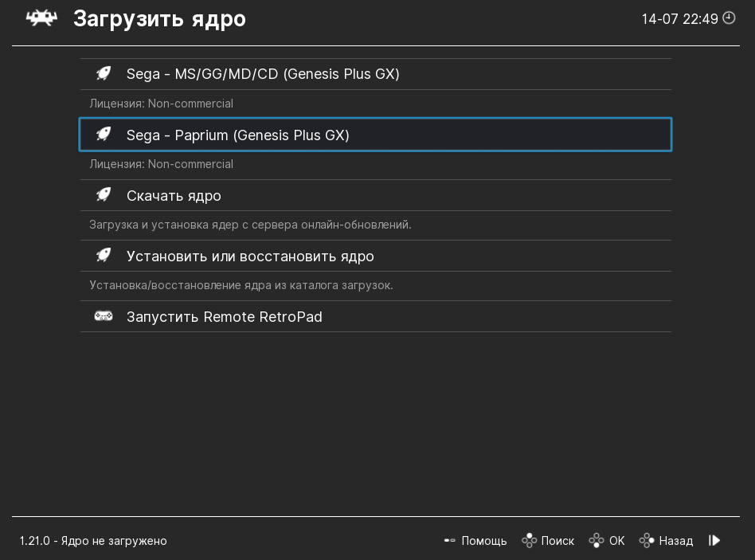The width and height of the screenshot is (755, 560).
Task: Click the Помощь button icon in footer
Action: [x=449, y=541]
